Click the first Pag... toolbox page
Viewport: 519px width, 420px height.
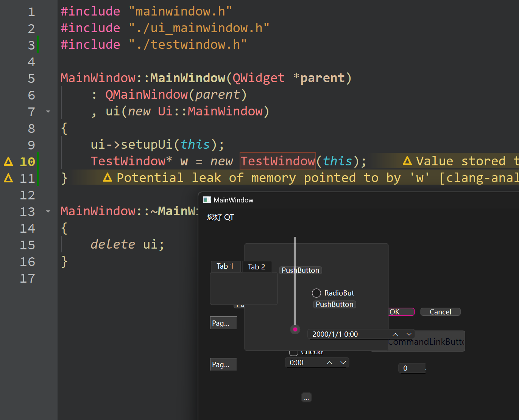pyautogui.click(x=223, y=323)
